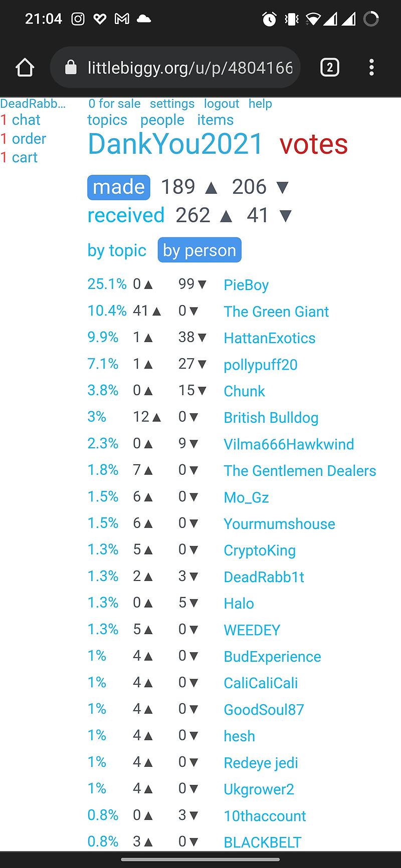Image resolution: width=401 pixels, height=868 pixels.
Task: Select the 'made' votes toggle
Action: pyautogui.click(x=119, y=187)
